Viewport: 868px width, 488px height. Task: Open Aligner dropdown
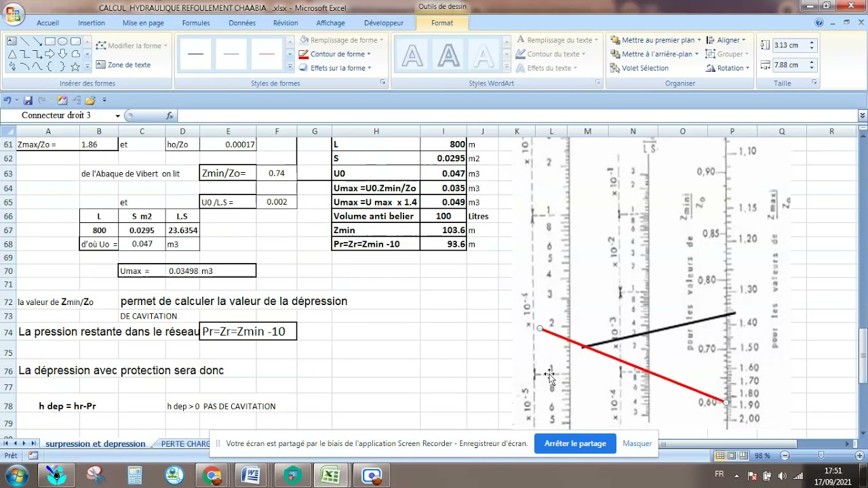(x=726, y=40)
